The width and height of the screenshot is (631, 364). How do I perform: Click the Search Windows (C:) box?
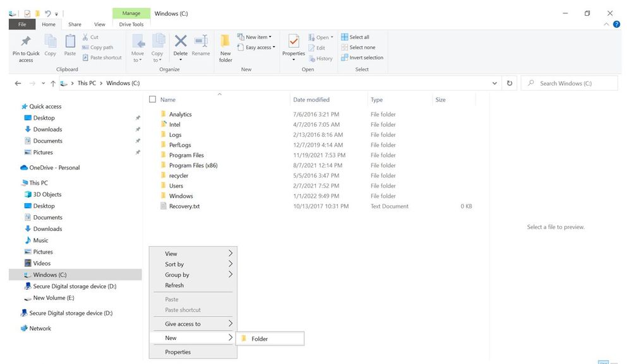click(570, 83)
